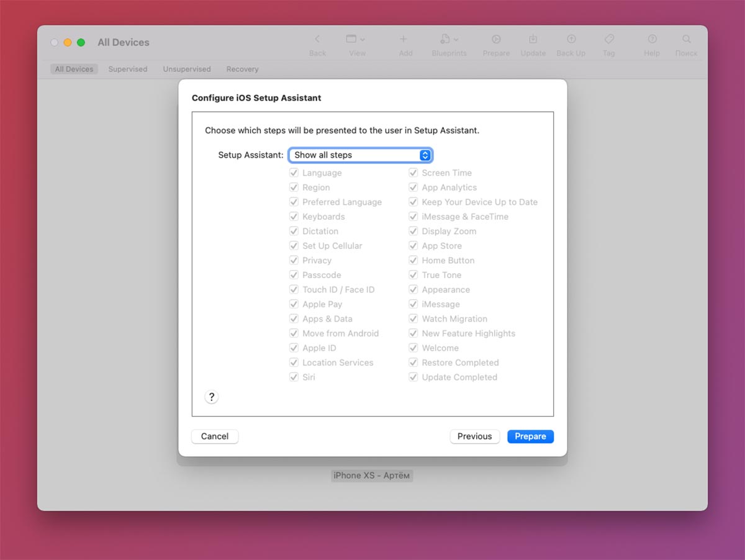The height and width of the screenshot is (560, 745).
Task: Switch to the Recovery tab
Action: click(242, 70)
